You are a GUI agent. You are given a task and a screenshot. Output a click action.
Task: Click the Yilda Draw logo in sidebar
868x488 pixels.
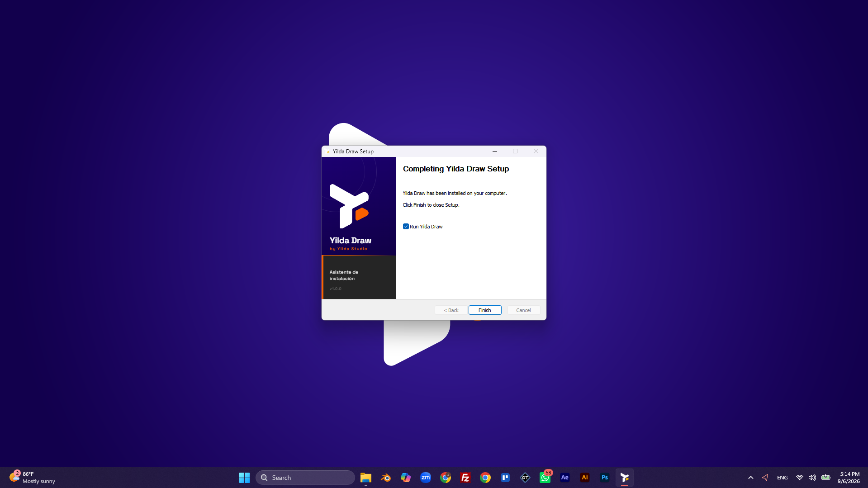[x=349, y=206]
